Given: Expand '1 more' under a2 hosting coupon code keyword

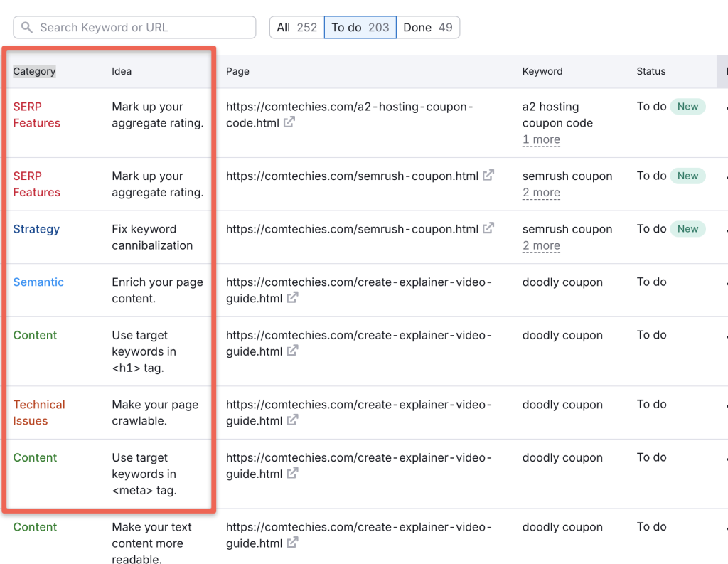Looking at the screenshot, I should tap(541, 139).
